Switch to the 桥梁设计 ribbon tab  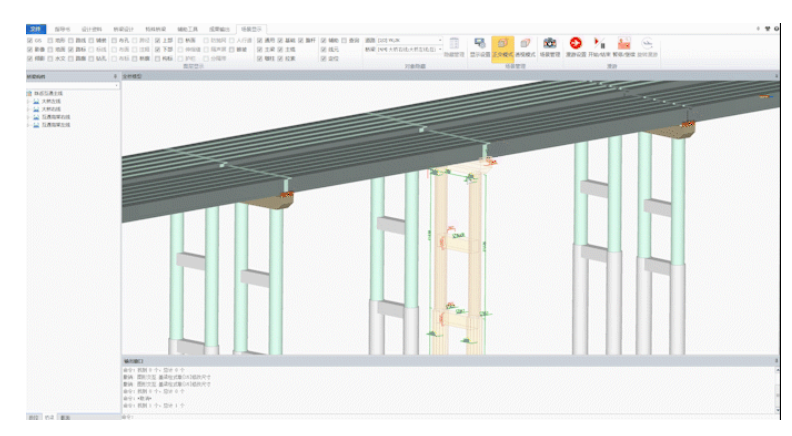[123, 29]
